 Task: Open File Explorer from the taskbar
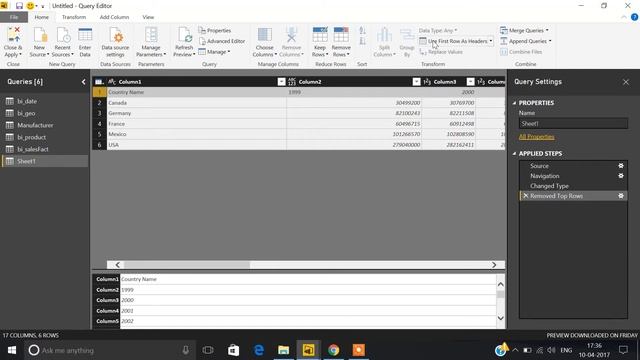coord(283,350)
